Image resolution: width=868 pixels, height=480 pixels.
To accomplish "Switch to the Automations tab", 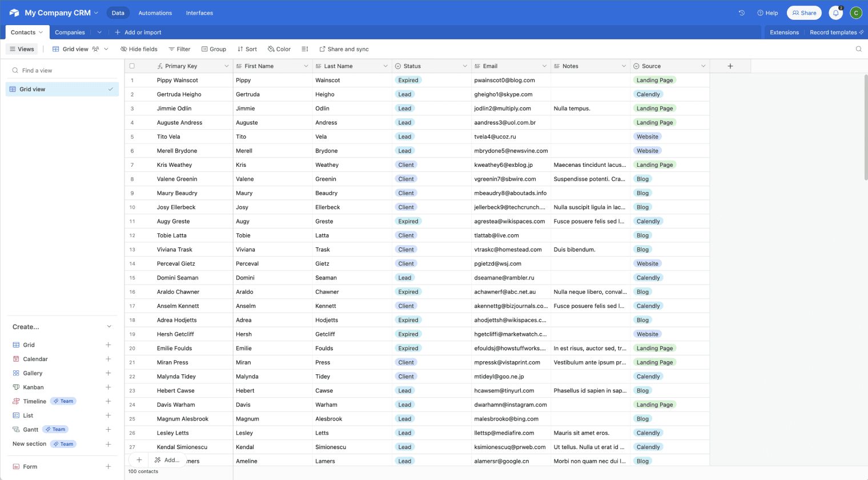I will click(155, 13).
